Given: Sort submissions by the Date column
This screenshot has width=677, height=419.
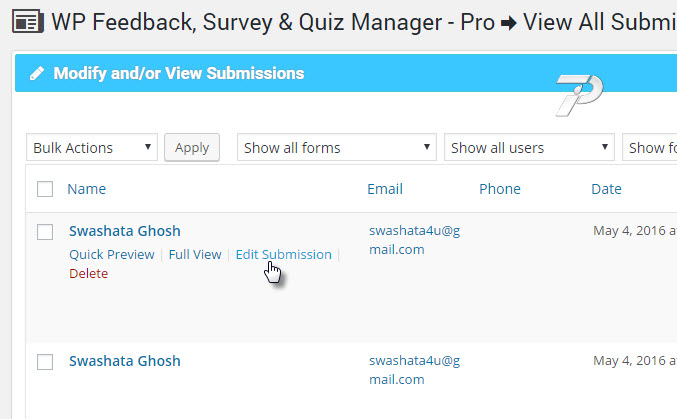Looking at the screenshot, I should pyautogui.click(x=606, y=189).
